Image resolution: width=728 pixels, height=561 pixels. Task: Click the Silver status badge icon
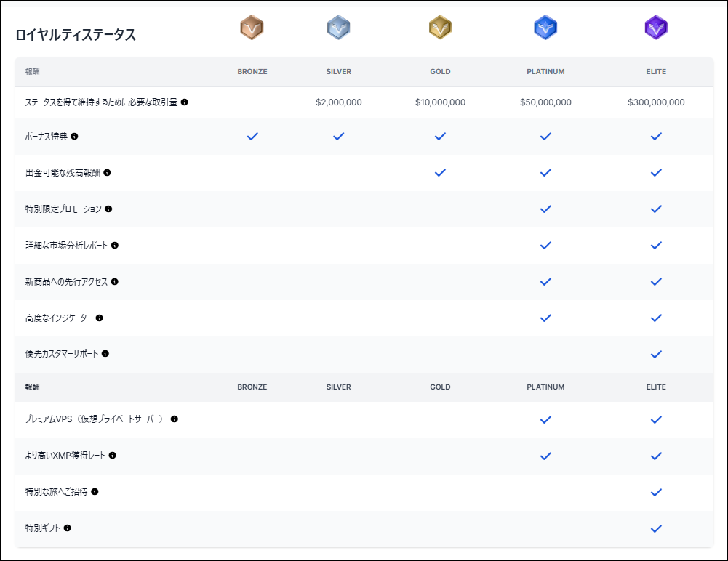pos(338,28)
